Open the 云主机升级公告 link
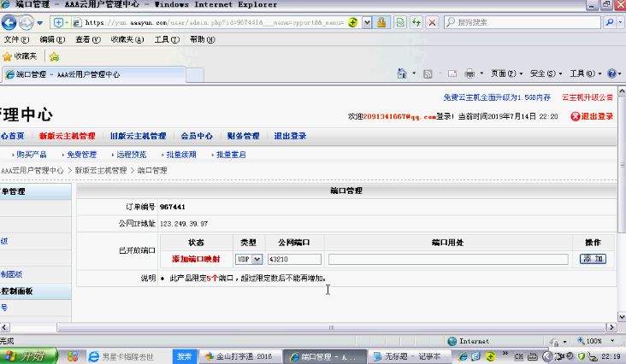Screen dimensions: 626x364 (588, 97)
